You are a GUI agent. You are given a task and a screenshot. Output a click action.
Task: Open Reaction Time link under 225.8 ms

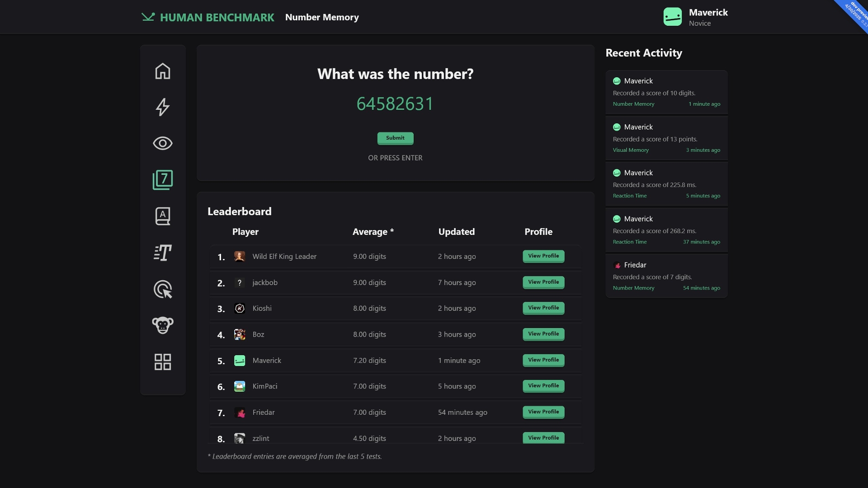pos(630,196)
